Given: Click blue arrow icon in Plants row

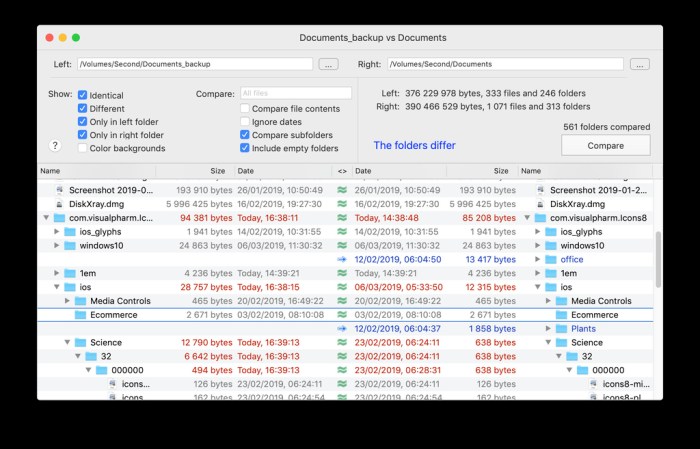Looking at the screenshot, I should [342, 328].
